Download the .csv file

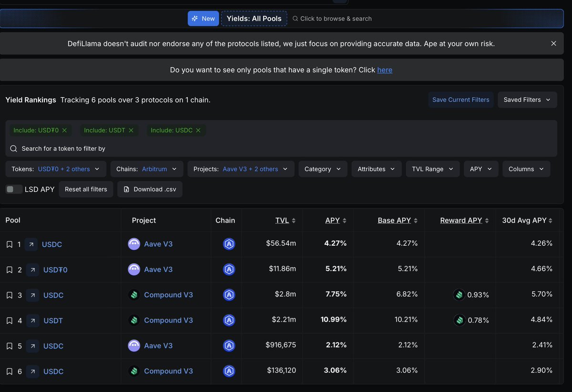click(150, 189)
